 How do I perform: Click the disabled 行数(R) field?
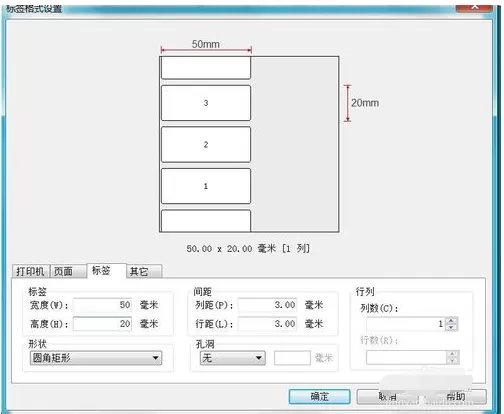[x=406, y=357]
